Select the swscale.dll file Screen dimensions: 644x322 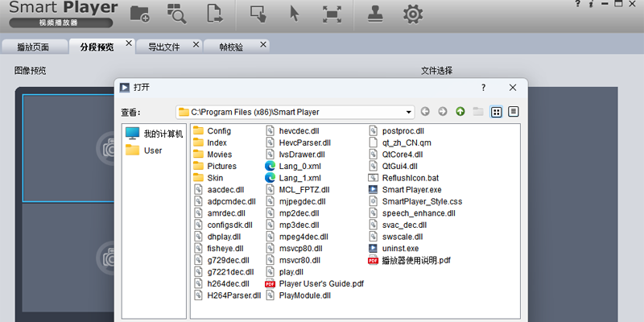(396, 237)
